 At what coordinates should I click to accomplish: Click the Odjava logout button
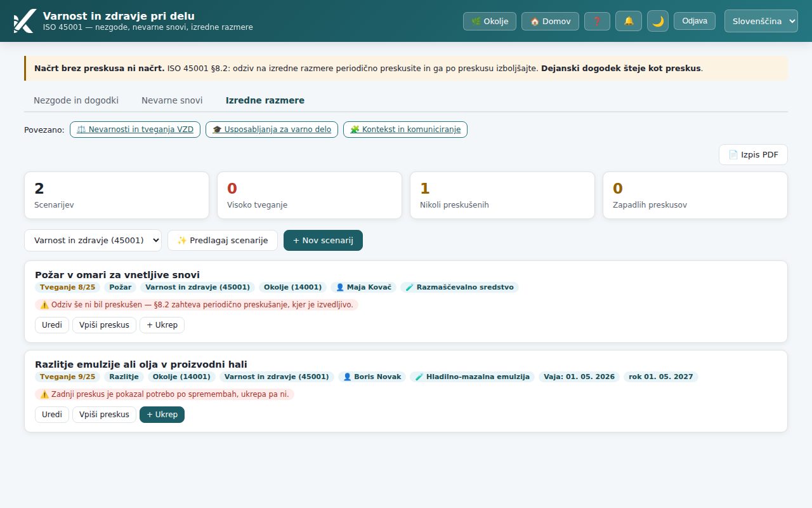pos(695,21)
